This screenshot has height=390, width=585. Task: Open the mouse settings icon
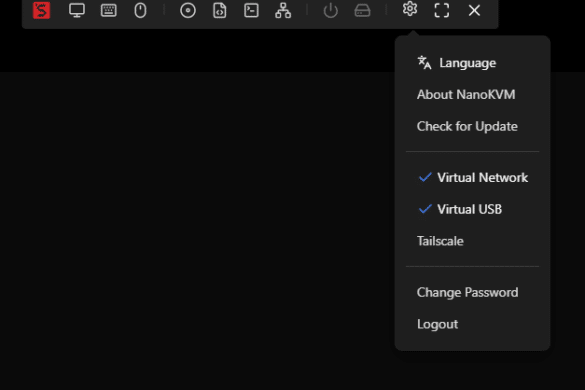140,10
